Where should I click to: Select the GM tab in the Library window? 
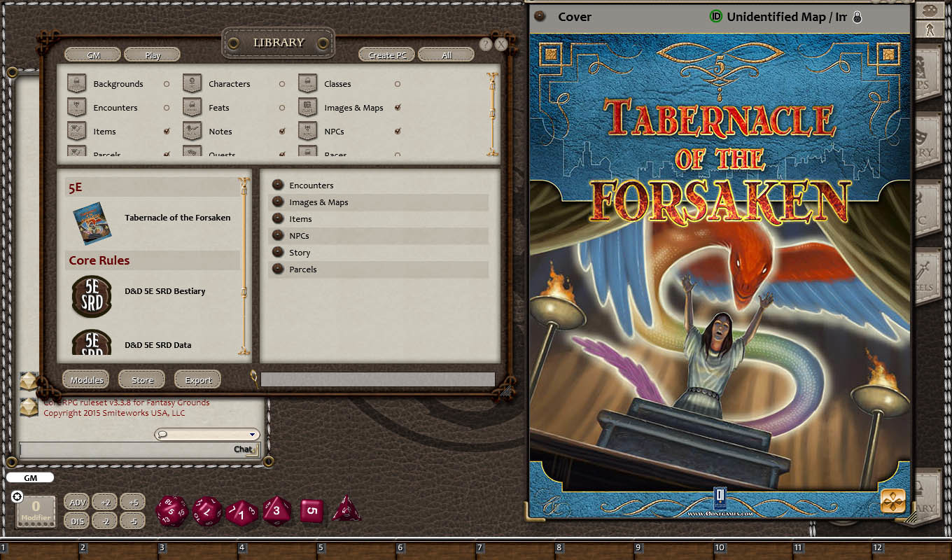click(x=92, y=54)
